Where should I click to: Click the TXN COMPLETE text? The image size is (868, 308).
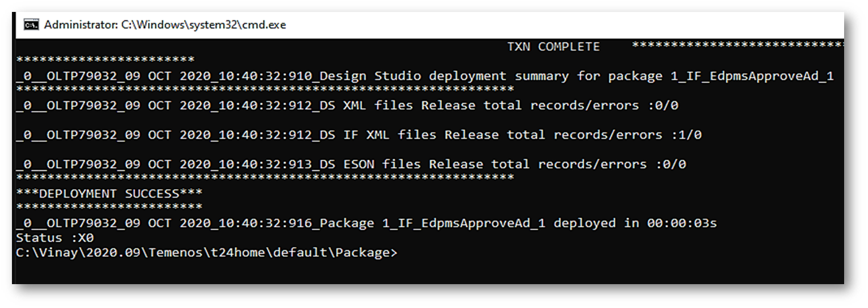553,47
